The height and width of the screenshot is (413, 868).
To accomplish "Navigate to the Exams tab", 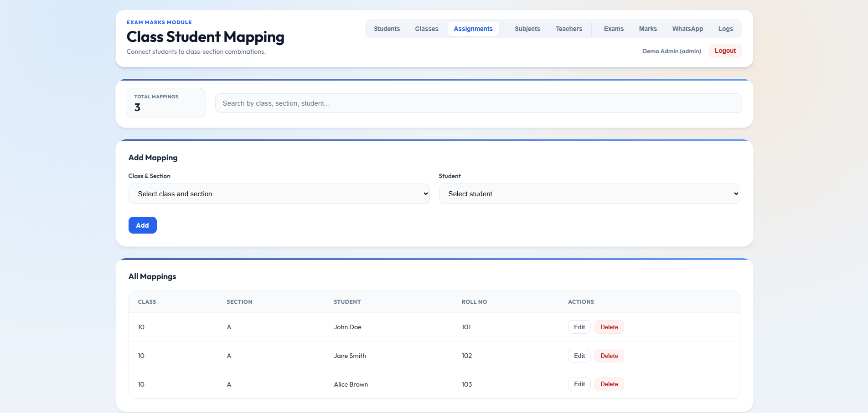I will click(614, 29).
